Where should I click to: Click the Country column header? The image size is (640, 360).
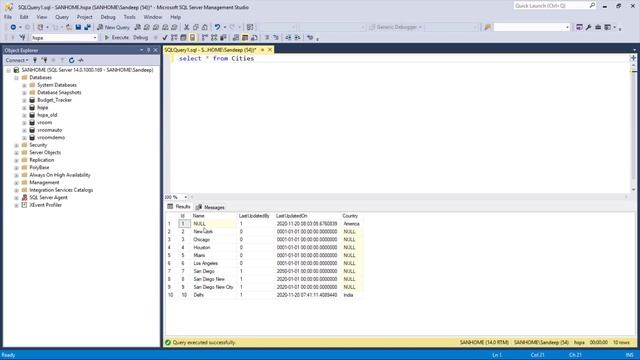click(350, 216)
